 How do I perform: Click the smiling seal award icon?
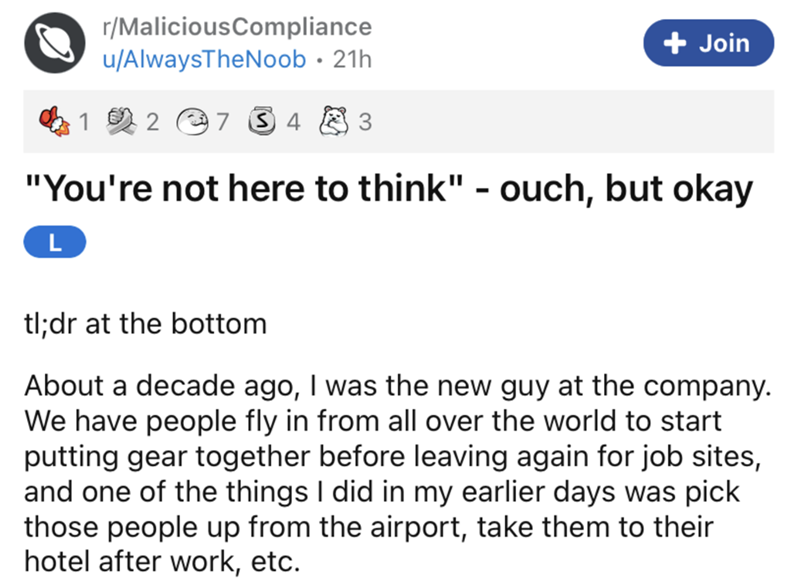point(191,123)
